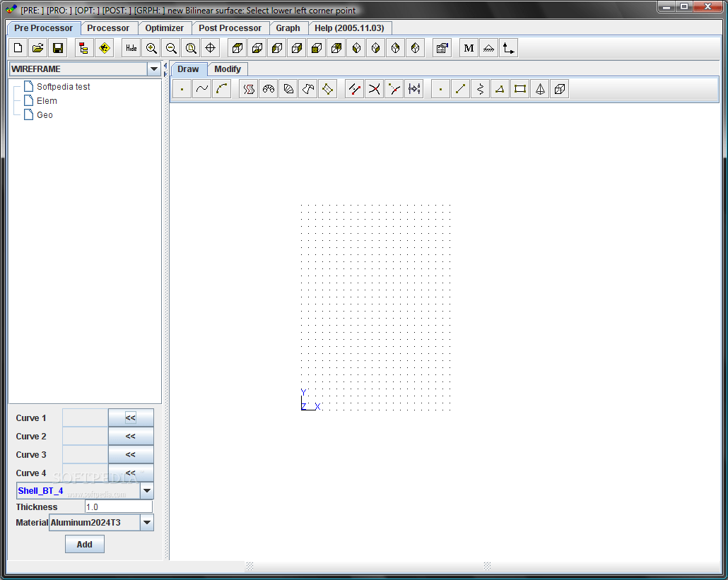Select the spline curve draw tool
The height and width of the screenshot is (580, 728).
[202, 88]
